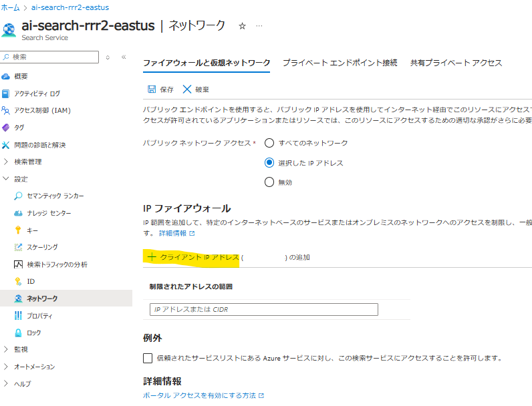Open the more options ellipsis in header

[x=259, y=26]
